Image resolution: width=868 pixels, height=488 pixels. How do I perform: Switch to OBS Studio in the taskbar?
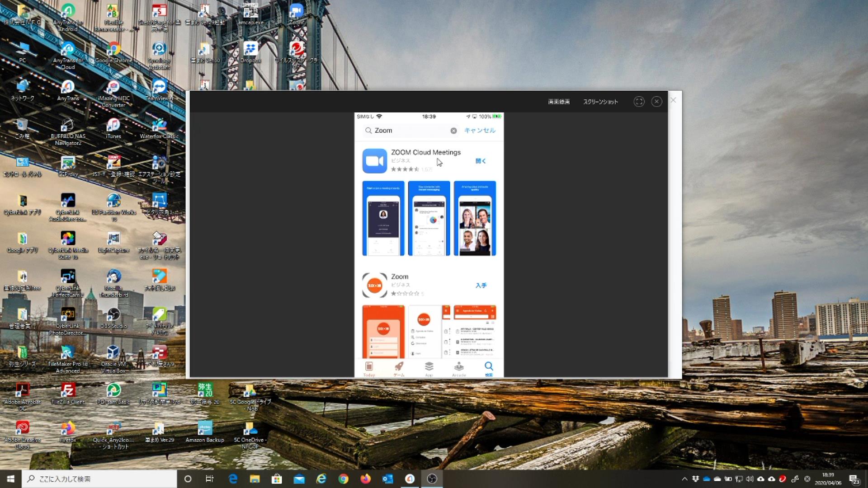(x=432, y=479)
